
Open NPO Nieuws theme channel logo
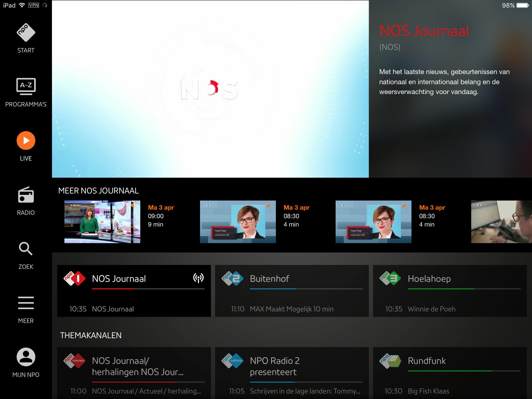click(75, 361)
